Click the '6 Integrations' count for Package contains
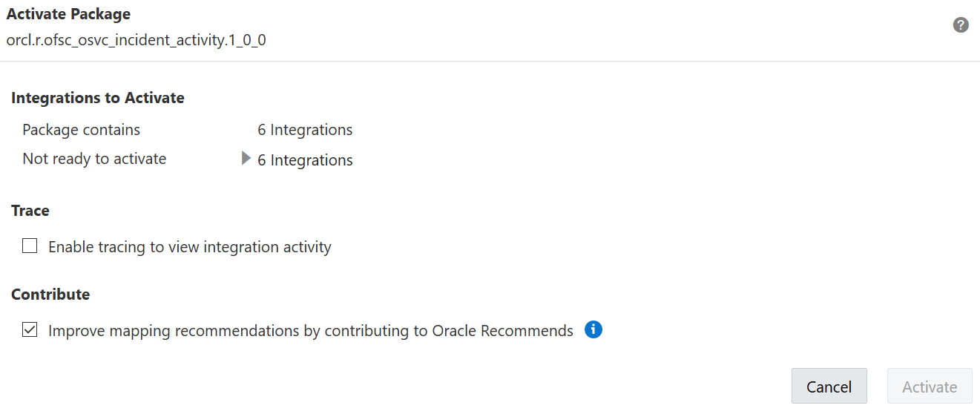980x414 pixels. [305, 130]
